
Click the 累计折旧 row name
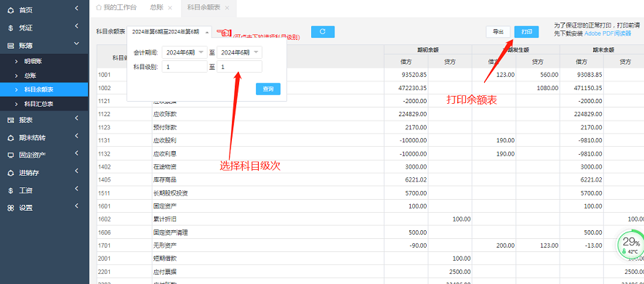pyautogui.click(x=165, y=219)
